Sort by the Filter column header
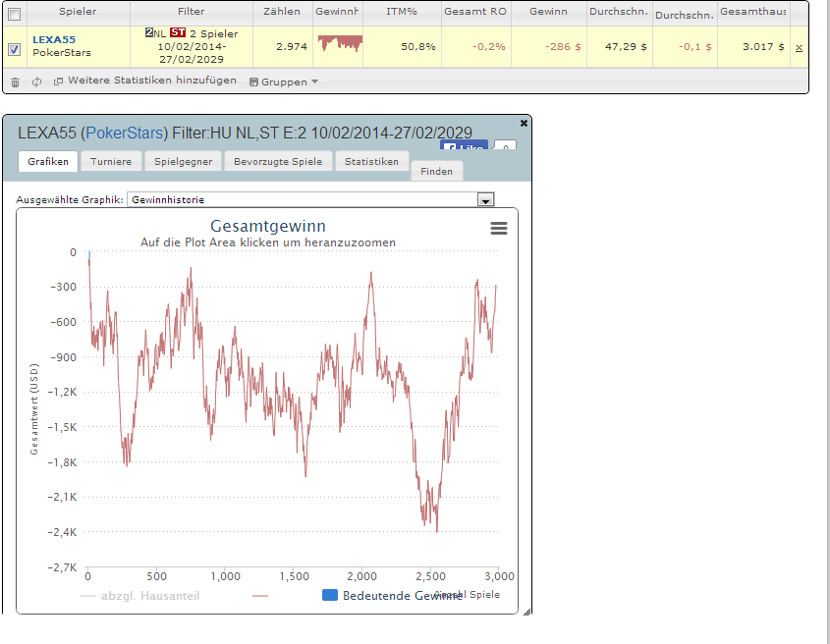Viewport: 830px width, 644px height. (192, 12)
